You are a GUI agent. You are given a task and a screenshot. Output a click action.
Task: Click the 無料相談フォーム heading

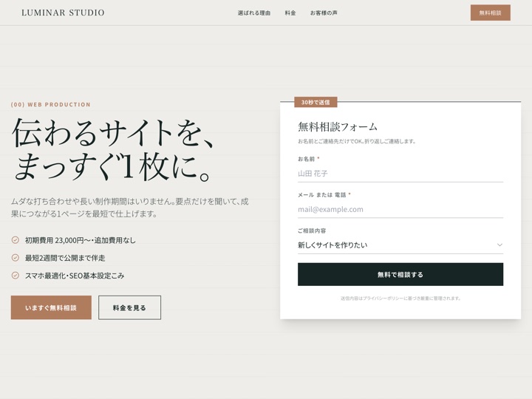338,126
